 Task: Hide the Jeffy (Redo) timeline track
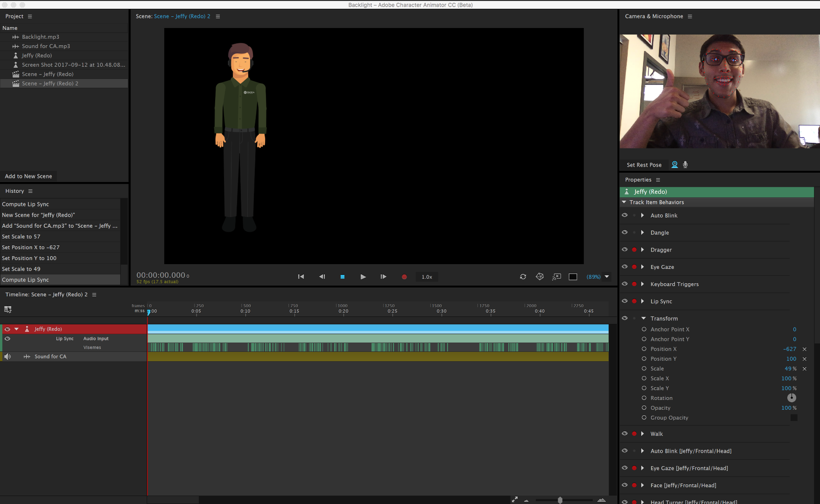point(7,329)
